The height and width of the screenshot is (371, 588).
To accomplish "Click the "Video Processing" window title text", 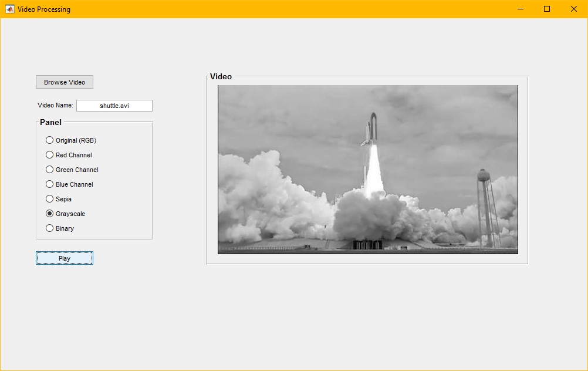I will 44,9.
